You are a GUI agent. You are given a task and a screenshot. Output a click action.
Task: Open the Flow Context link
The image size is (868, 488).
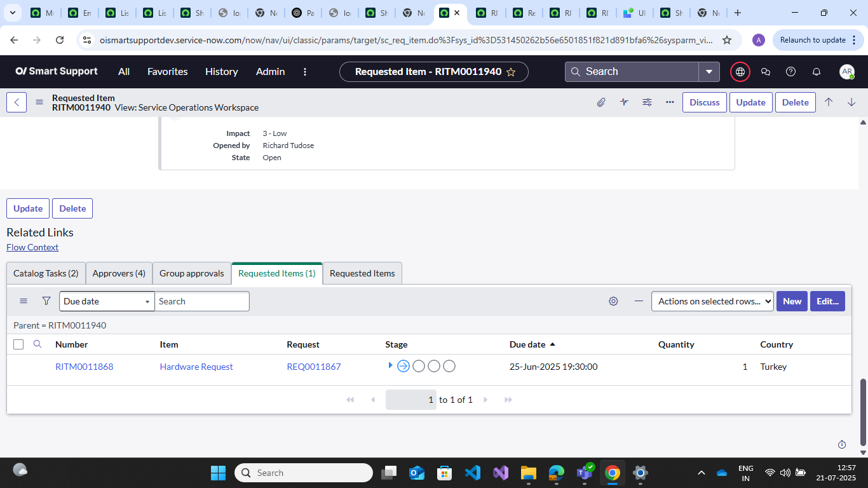click(32, 247)
